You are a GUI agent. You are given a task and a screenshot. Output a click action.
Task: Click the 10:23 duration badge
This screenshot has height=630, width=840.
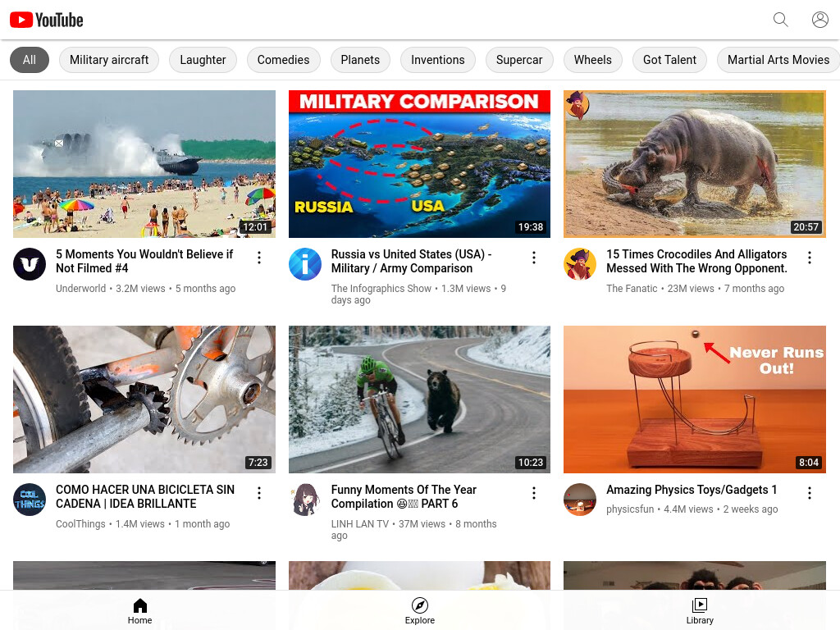531,463
